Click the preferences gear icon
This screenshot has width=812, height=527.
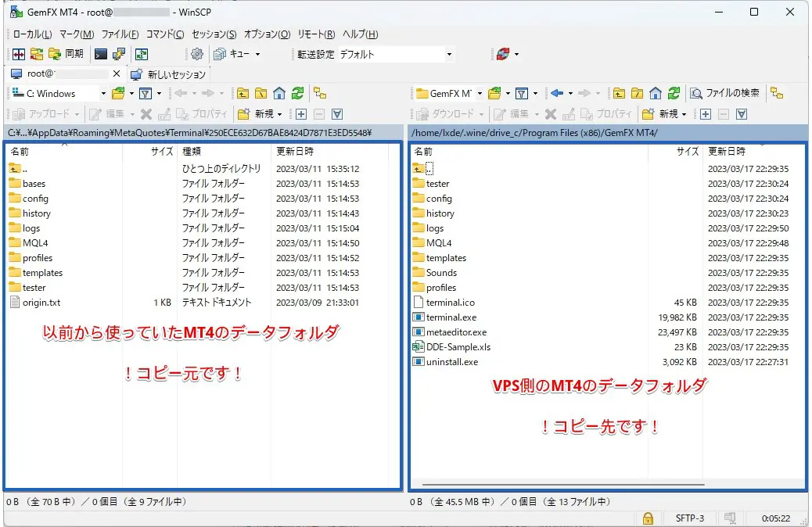[x=197, y=54]
